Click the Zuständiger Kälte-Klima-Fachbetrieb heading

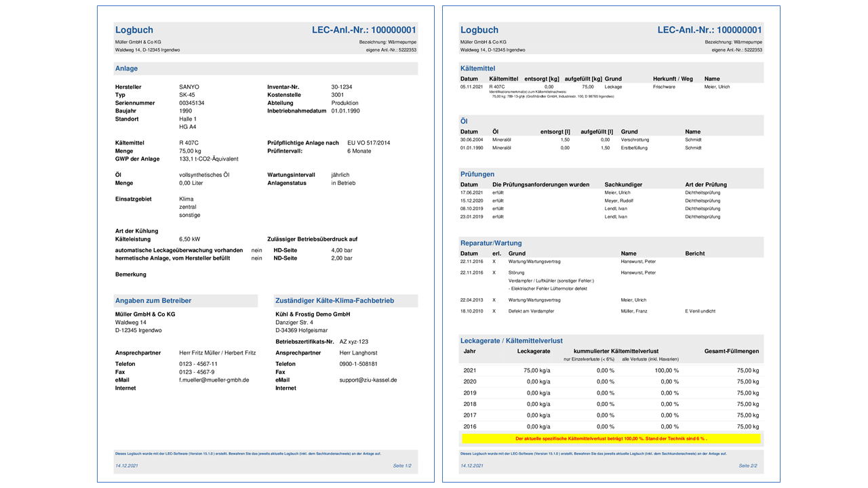[x=334, y=300]
